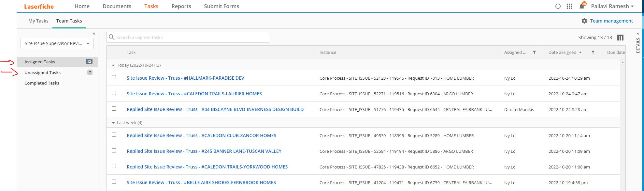
Task: Collapse the left sidebar arrow
Action: click(x=94, y=34)
